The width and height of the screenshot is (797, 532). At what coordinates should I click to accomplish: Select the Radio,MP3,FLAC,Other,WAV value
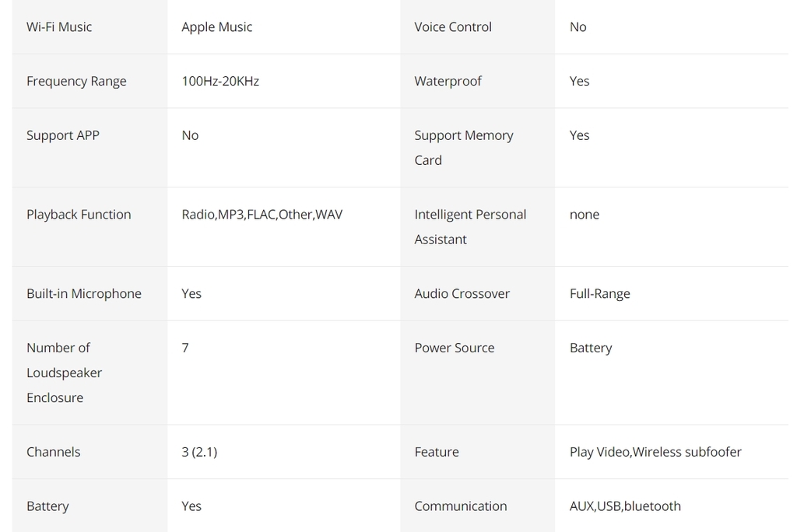tap(262, 215)
